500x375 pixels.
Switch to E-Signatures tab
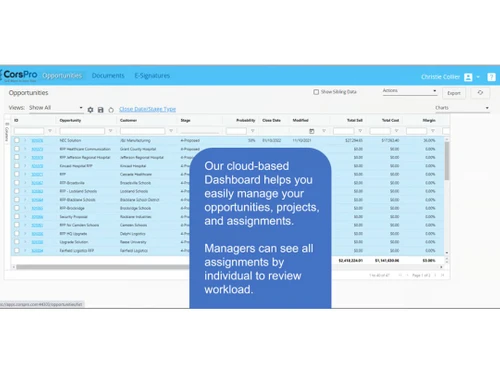pyautogui.click(x=152, y=76)
